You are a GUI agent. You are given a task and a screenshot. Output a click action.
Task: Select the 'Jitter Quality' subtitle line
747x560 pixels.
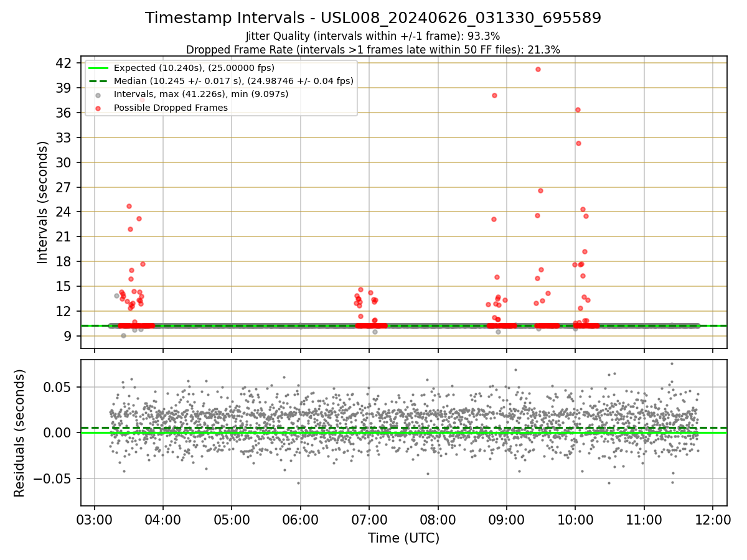coord(373,36)
